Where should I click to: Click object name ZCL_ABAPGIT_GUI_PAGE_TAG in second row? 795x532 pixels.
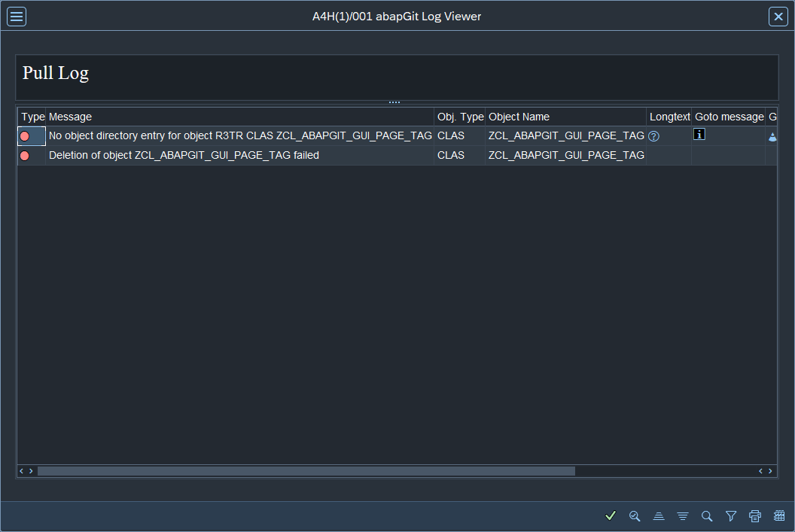[x=566, y=156]
